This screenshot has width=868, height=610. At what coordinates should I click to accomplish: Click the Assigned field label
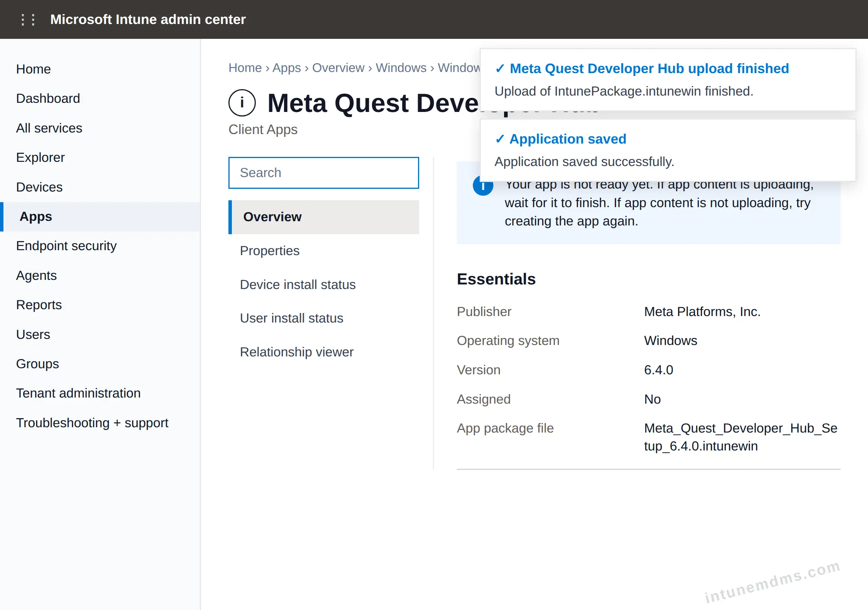coord(483,399)
